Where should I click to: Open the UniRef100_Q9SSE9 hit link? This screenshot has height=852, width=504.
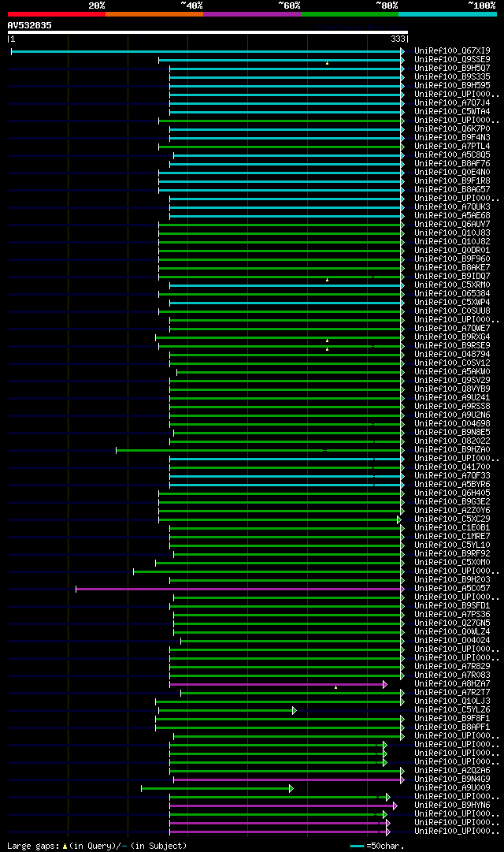[x=452, y=60]
